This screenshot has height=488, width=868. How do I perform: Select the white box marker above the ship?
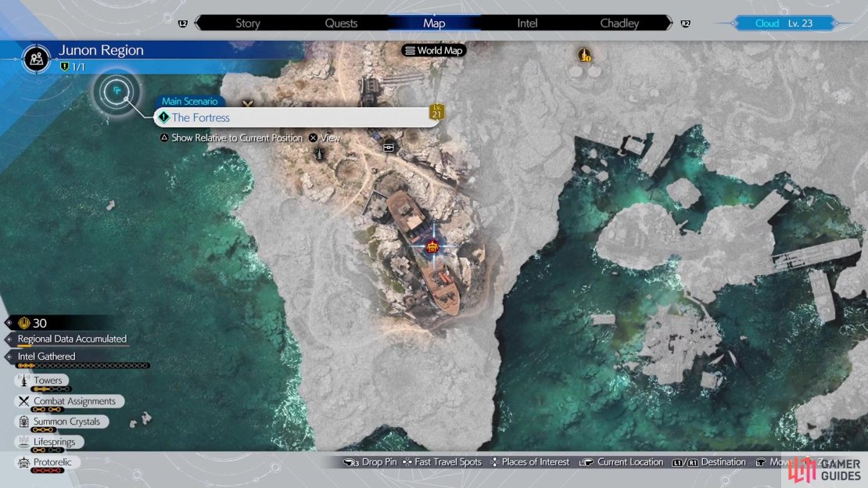click(x=389, y=147)
